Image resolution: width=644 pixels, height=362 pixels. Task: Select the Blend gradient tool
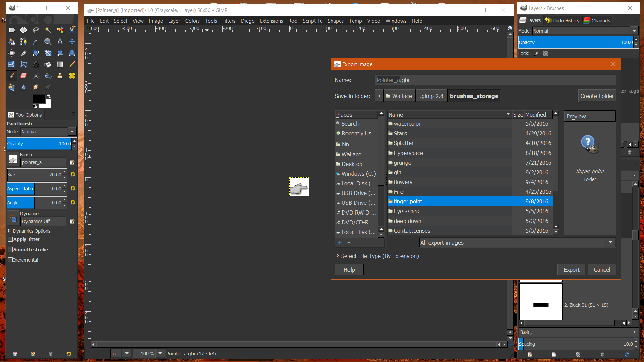click(60, 64)
